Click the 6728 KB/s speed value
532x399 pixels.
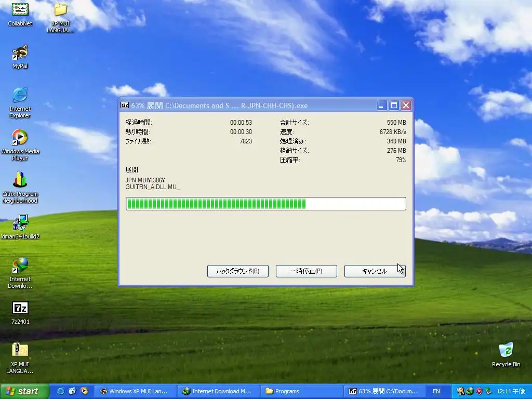[x=393, y=131]
